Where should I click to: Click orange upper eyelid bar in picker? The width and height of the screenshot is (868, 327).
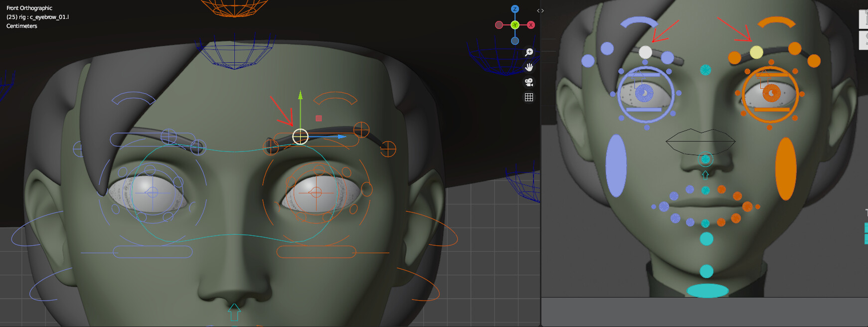point(772,74)
